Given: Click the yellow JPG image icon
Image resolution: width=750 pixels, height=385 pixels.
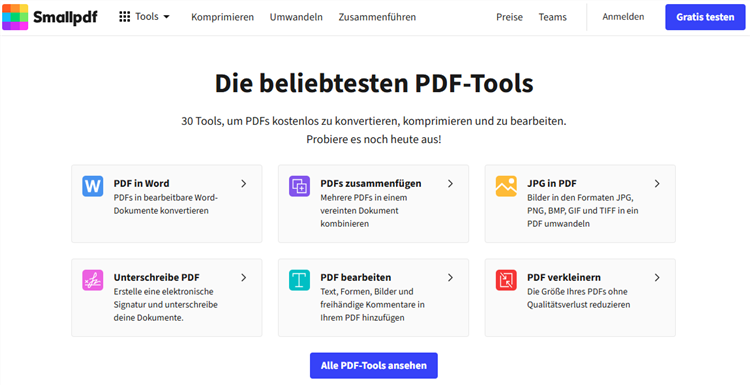Looking at the screenshot, I should point(506,186).
